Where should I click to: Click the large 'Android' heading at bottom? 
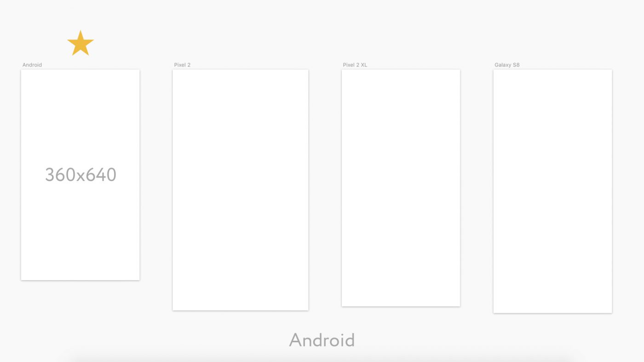322,340
